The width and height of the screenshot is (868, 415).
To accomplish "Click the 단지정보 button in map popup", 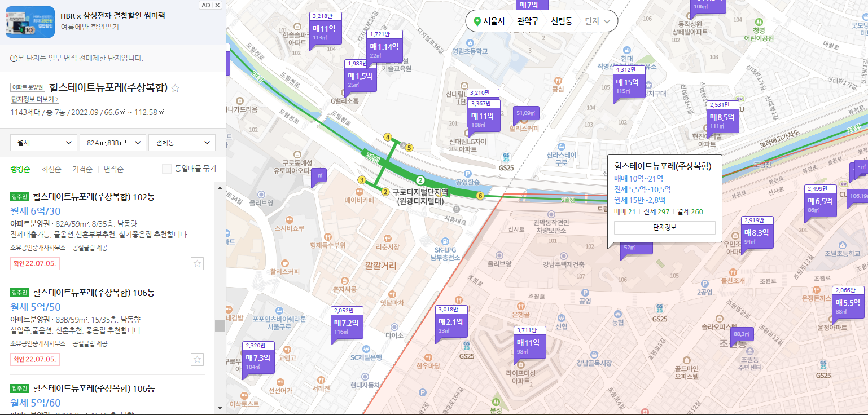I will tap(664, 227).
